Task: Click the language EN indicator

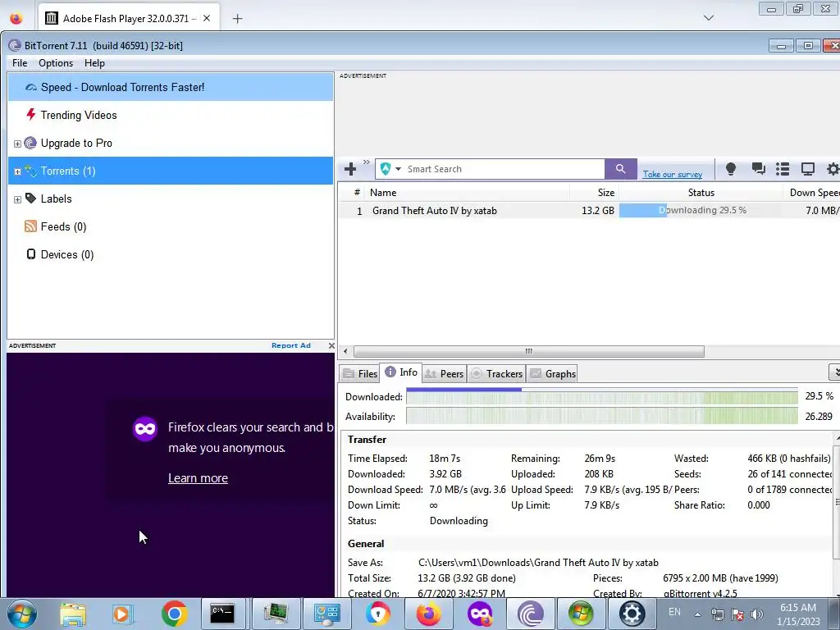Action: [x=674, y=612]
